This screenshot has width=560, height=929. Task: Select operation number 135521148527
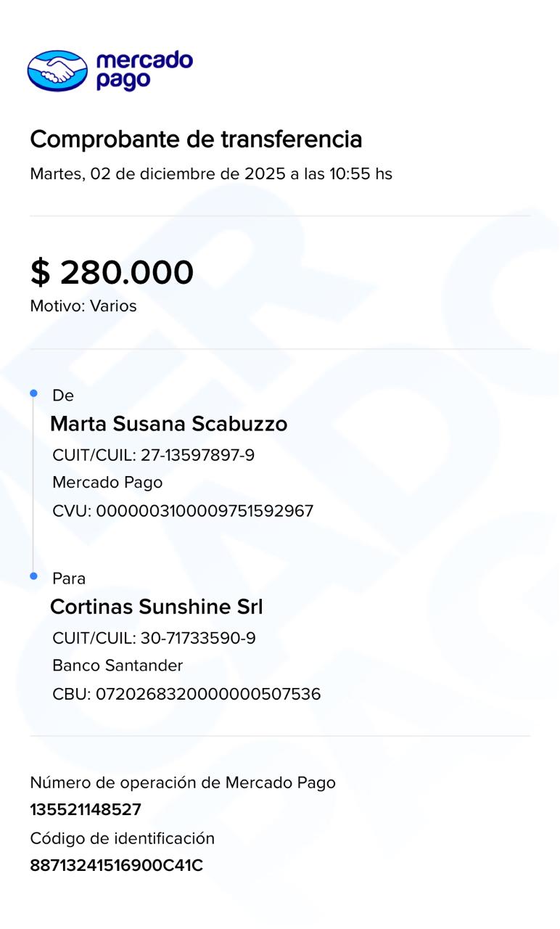[x=86, y=810]
